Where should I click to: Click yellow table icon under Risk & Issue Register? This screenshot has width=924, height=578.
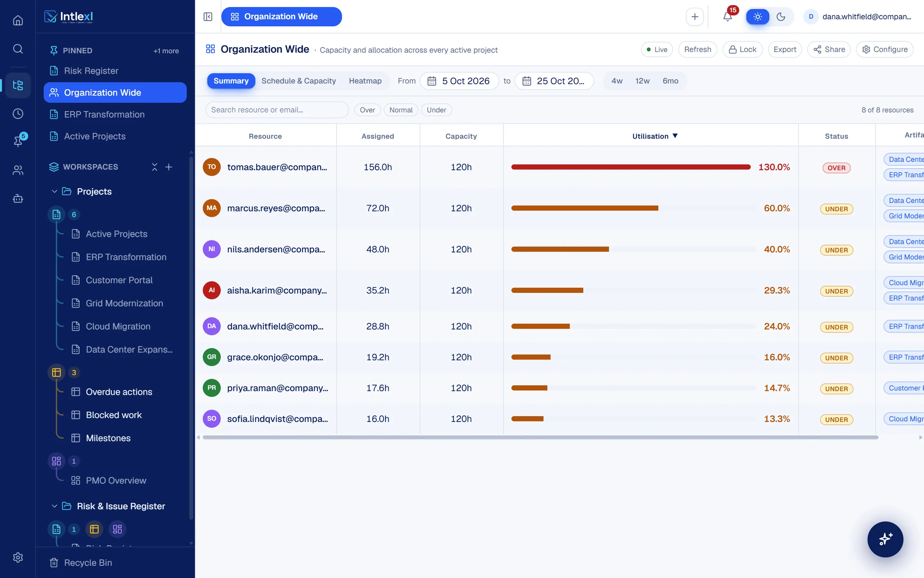click(94, 529)
